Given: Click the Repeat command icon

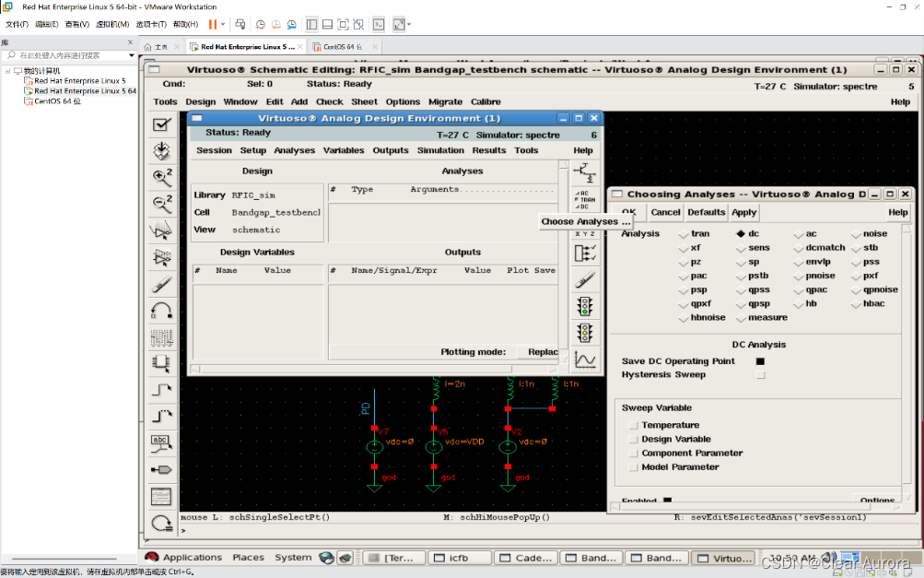Looking at the screenshot, I should click(161, 523).
